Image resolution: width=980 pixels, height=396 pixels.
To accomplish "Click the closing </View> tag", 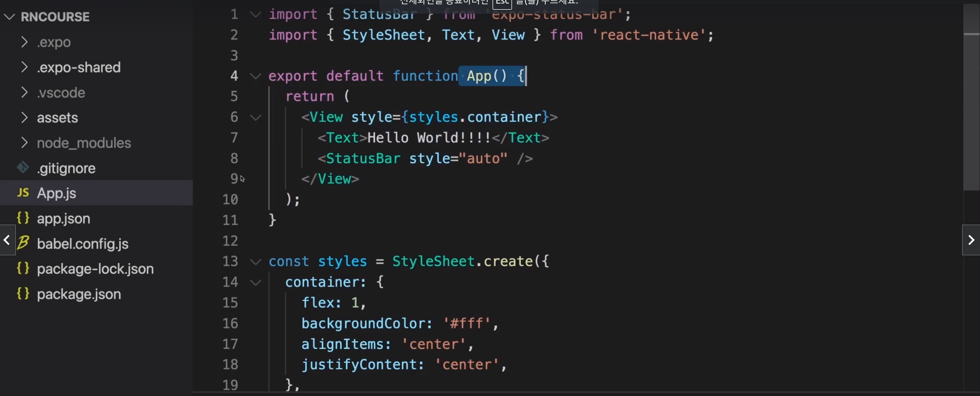I will tap(330, 179).
